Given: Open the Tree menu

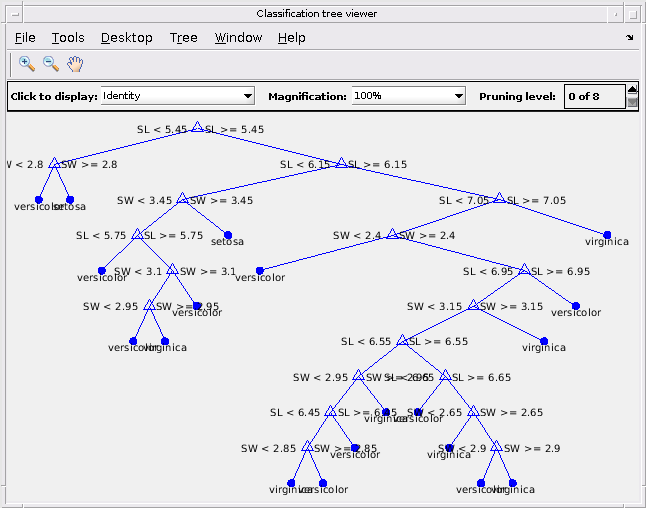Looking at the screenshot, I should pos(184,37).
